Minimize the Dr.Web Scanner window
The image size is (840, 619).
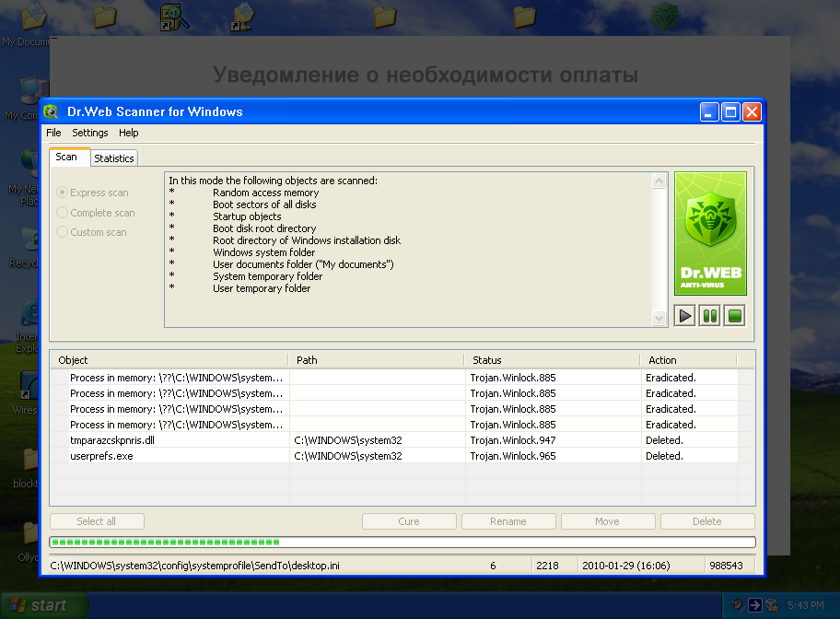709,112
